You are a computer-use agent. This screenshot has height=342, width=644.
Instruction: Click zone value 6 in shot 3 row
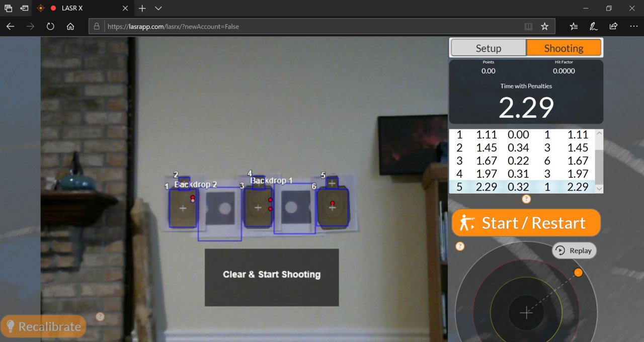[x=547, y=160]
